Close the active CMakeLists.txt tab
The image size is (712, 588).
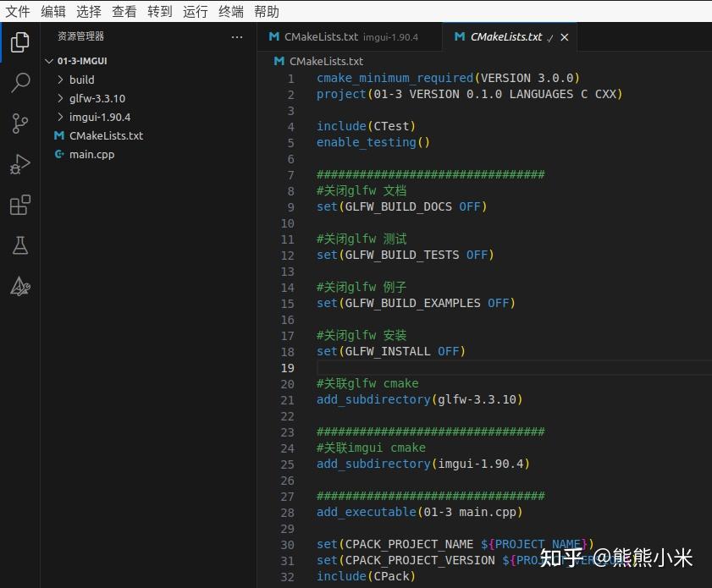coord(564,36)
